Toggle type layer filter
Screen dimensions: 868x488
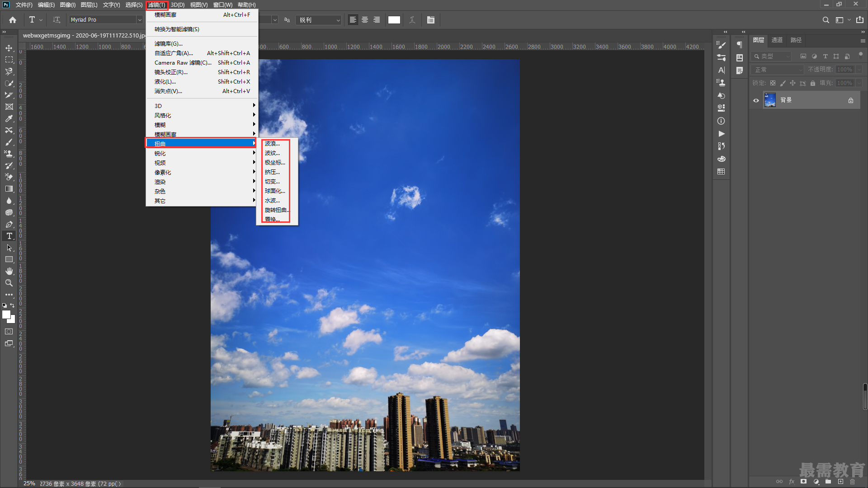click(x=825, y=56)
